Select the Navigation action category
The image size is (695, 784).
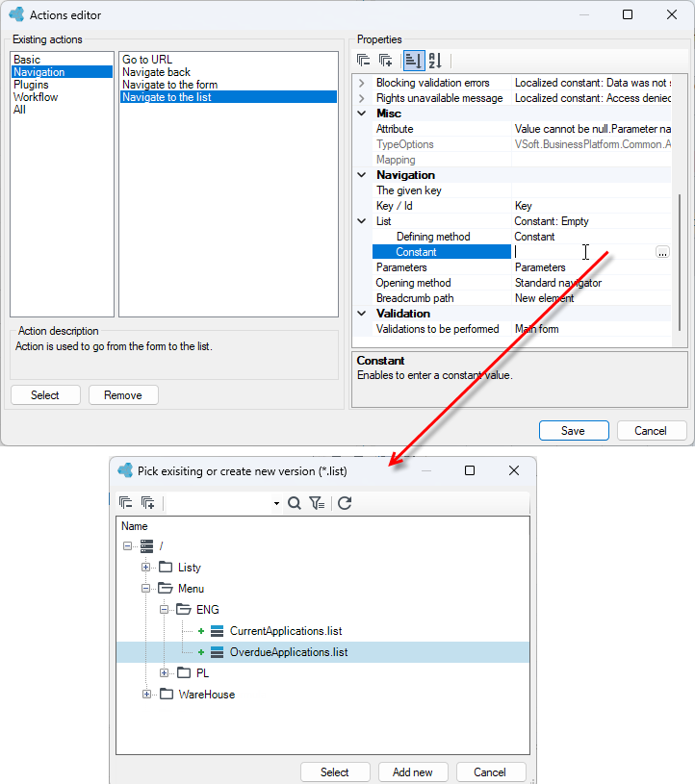click(62, 72)
